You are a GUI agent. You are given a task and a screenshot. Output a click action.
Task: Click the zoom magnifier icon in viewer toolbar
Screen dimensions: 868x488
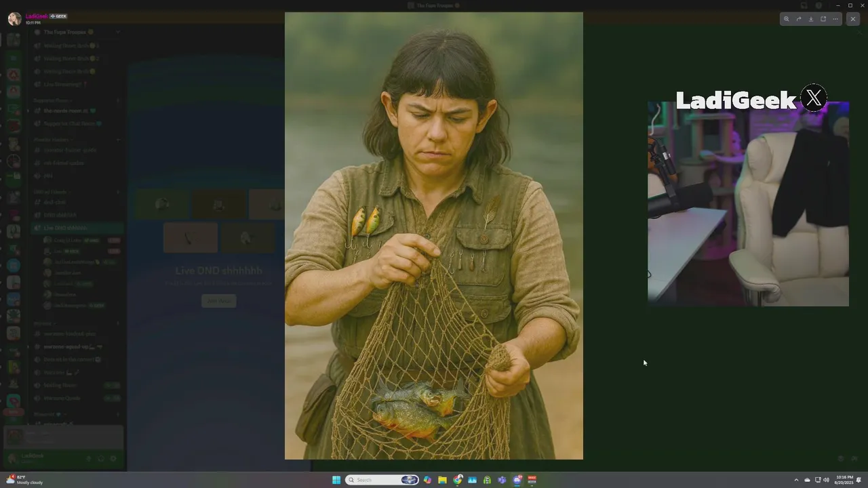[x=787, y=19]
